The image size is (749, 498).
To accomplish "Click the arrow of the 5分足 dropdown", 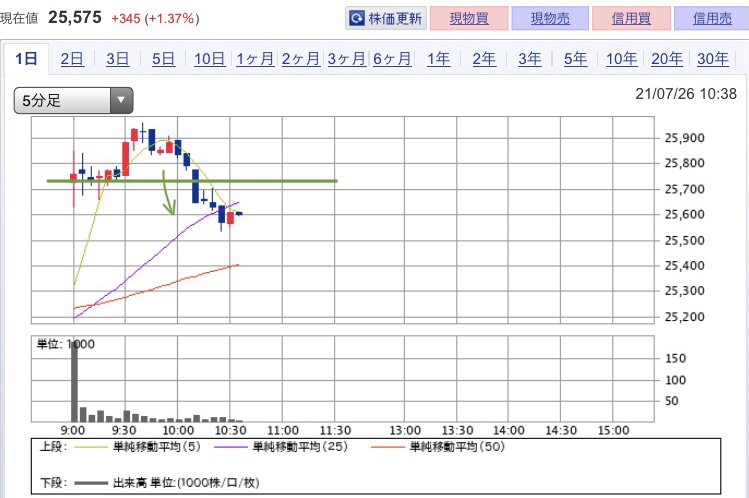I will pos(121,100).
